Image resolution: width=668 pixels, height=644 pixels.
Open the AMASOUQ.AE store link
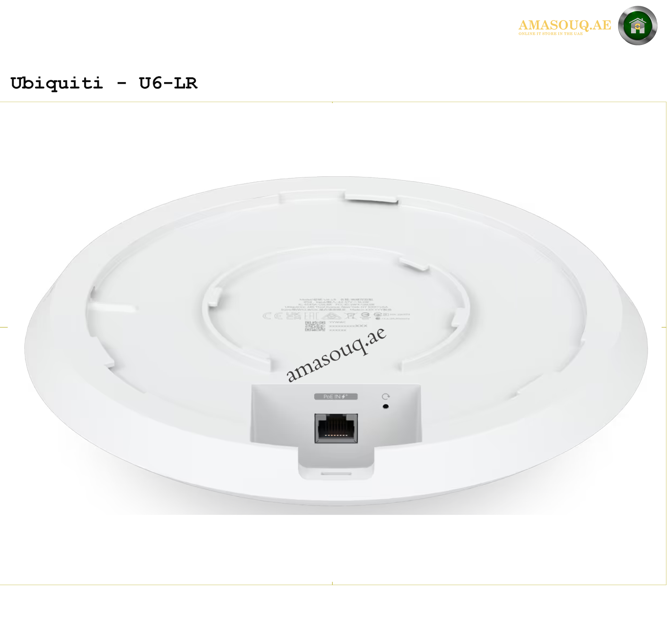(x=565, y=25)
